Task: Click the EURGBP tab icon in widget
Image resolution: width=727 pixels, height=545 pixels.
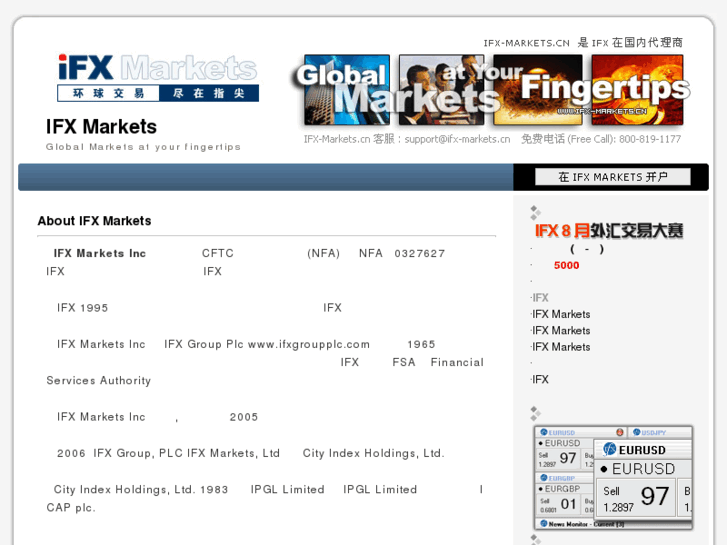Action: pyautogui.click(x=544, y=478)
